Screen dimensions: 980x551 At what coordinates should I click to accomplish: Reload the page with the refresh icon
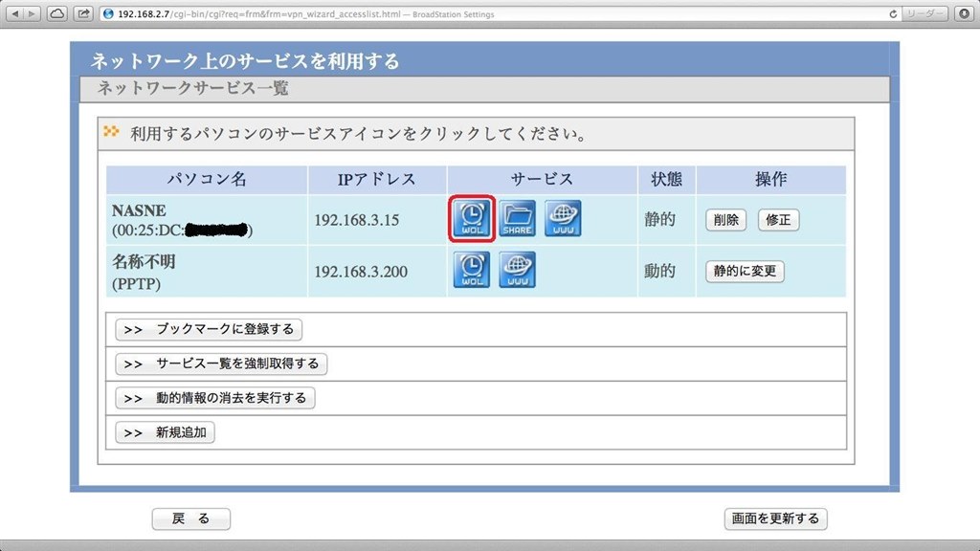click(x=893, y=13)
